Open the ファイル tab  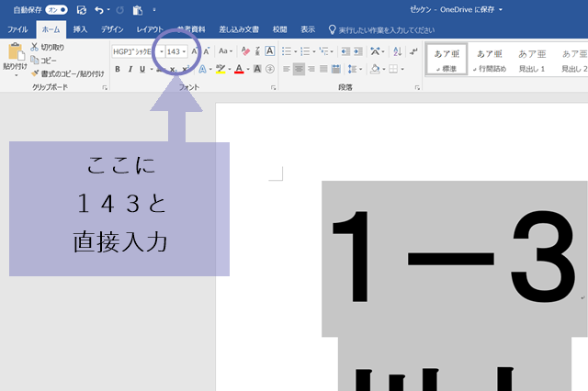tap(17, 29)
